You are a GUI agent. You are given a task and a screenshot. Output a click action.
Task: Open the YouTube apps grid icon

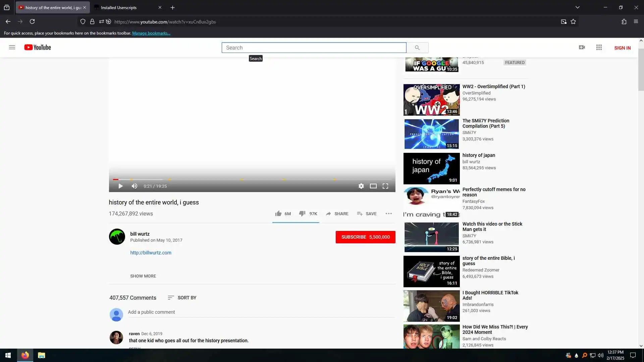click(x=599, y=47)
